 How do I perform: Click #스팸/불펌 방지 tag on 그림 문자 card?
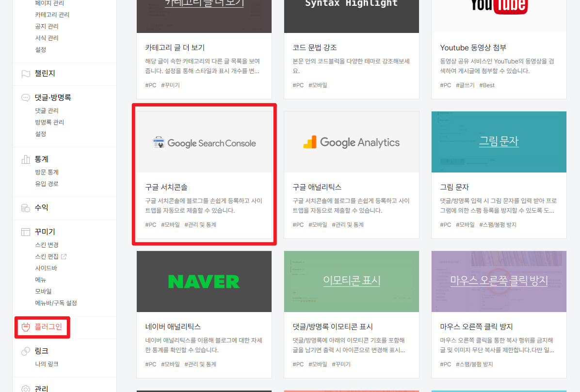(x=498, y=225)
